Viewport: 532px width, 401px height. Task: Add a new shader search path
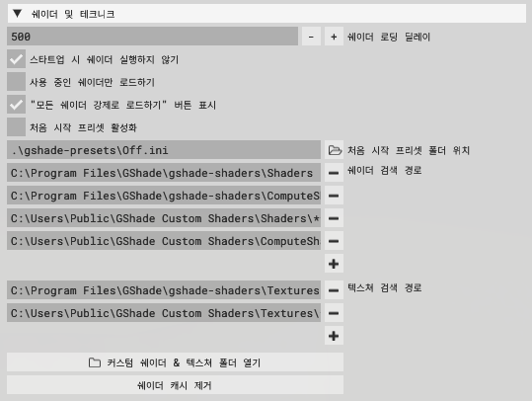334,264
